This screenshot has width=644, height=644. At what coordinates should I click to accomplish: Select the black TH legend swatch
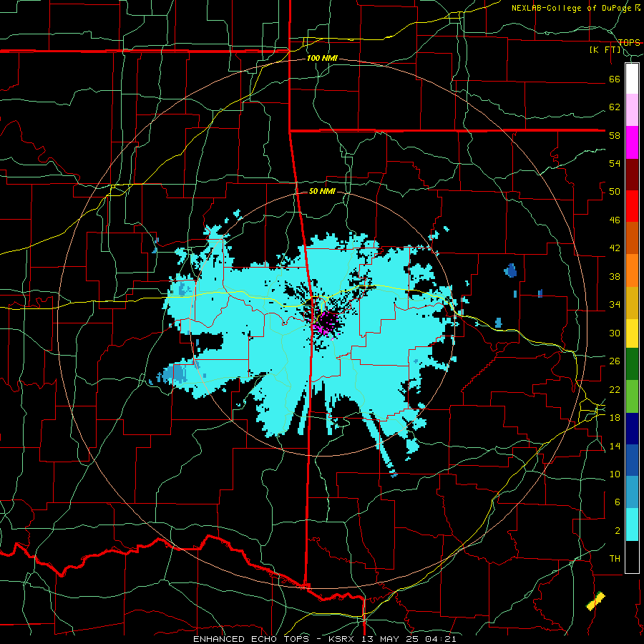tap(632, 557)
